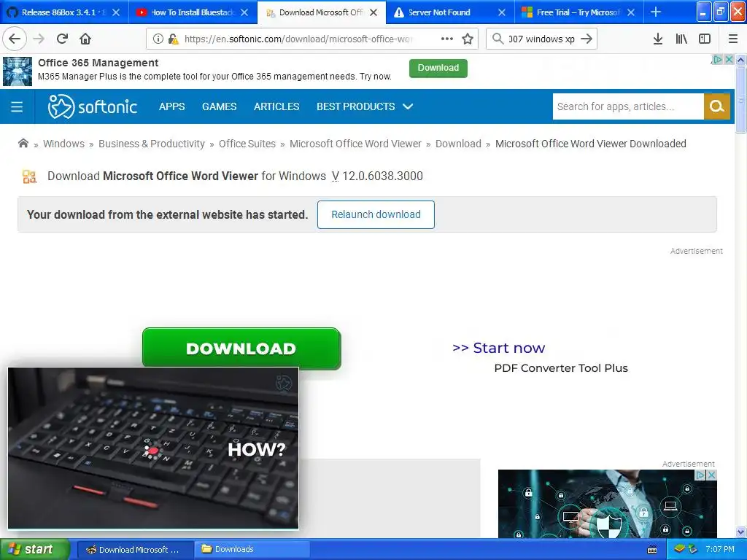Screen dimensions: 747x560
Task: Open the browser home page
Action: pos(85,39)
